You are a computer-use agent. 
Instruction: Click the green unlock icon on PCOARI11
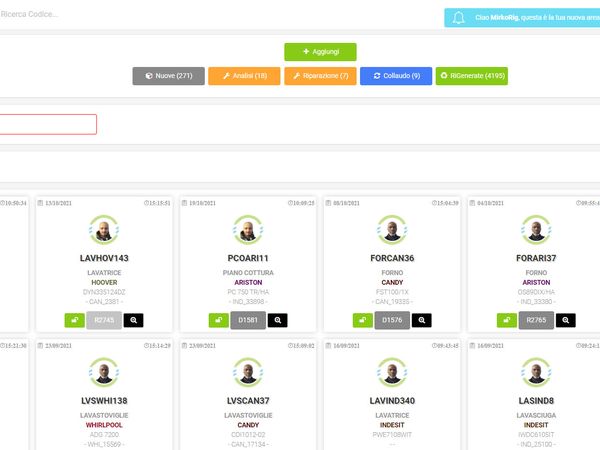[218, 320]
